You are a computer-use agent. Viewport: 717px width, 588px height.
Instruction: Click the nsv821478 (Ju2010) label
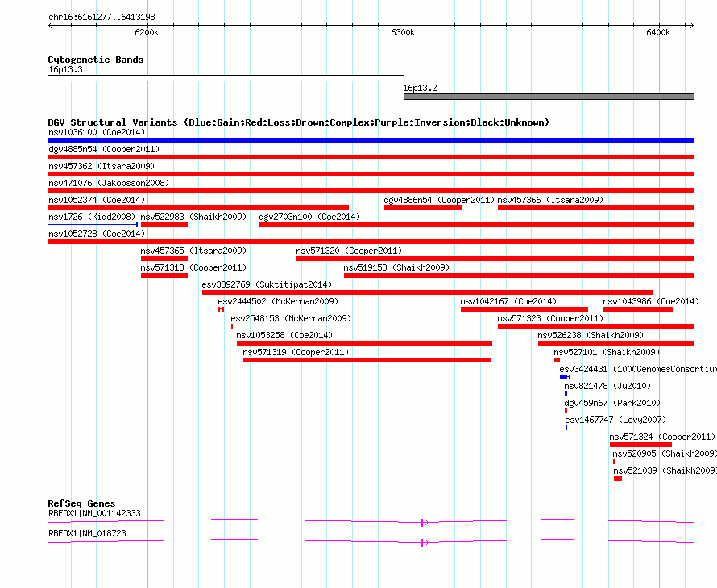point(607,386)
